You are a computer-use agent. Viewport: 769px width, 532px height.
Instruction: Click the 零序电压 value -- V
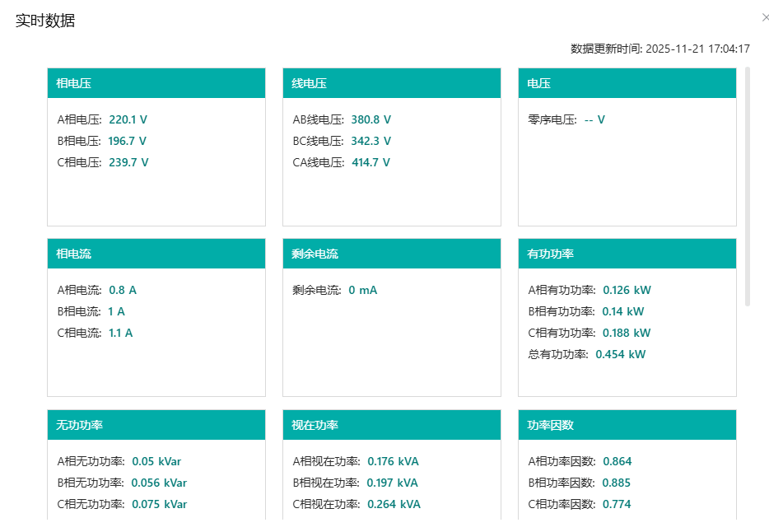[x=594, y=119]
